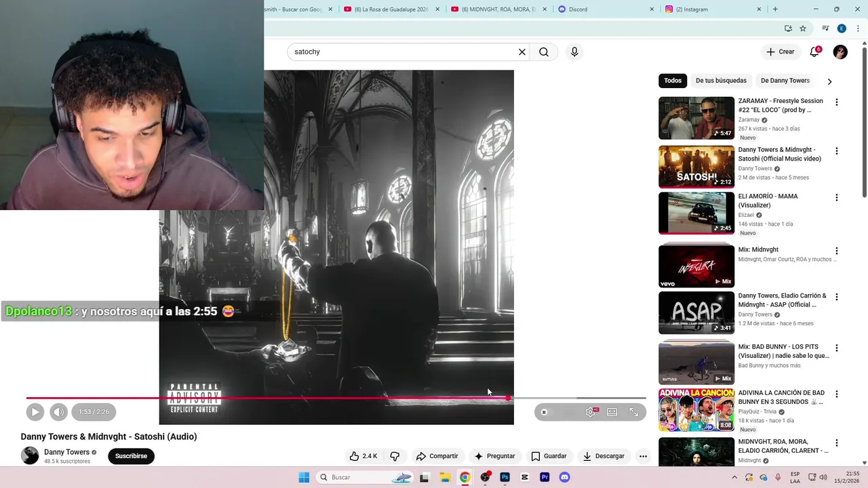Screen dimensions: 868x488
Task: Open options for the ASAP Official video
Action: (836, 297)
